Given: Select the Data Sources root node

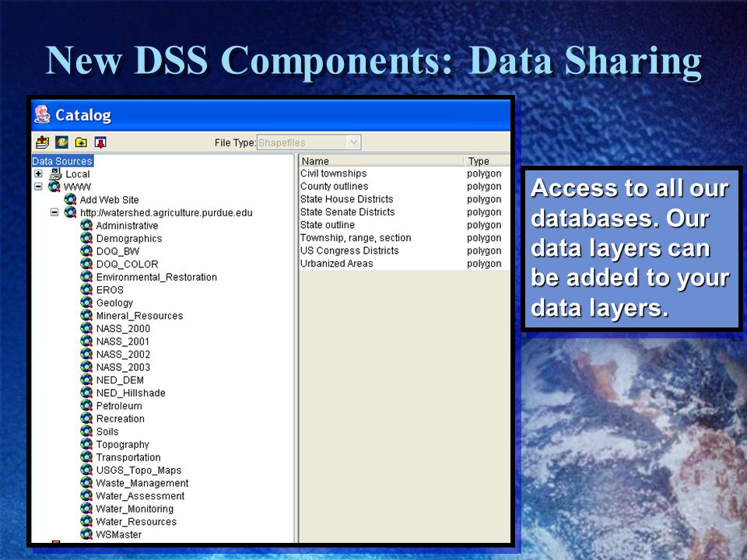Looking at the screenshot, I should tap(62, 161).
